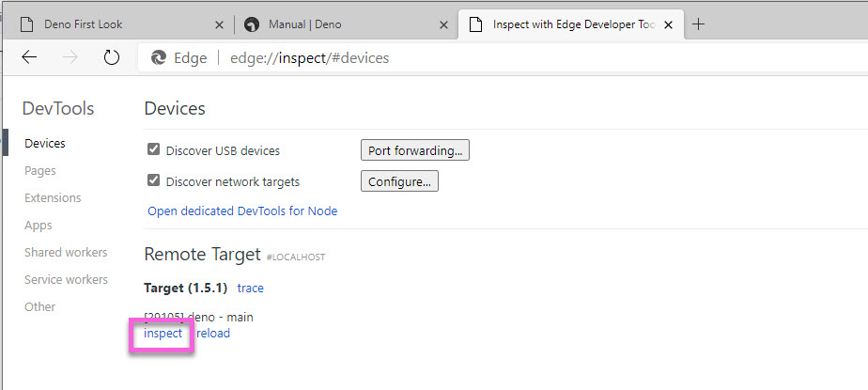Click the Edge logo in the address bar

point(159,57)
